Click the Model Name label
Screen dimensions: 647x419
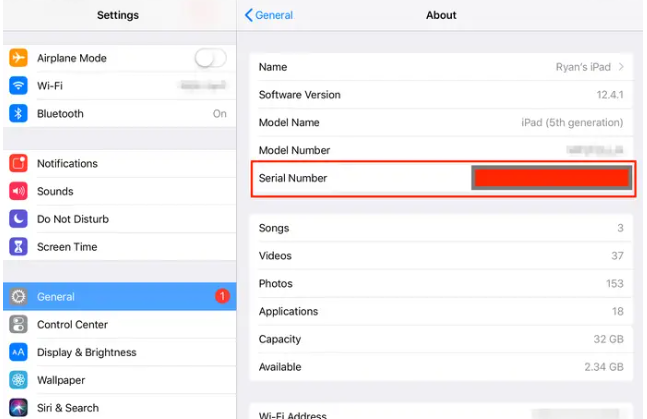289,123
